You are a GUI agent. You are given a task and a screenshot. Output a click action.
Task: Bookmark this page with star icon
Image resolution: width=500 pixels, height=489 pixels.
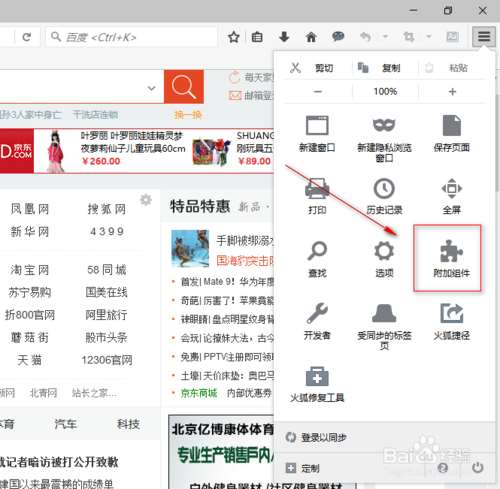234,37
